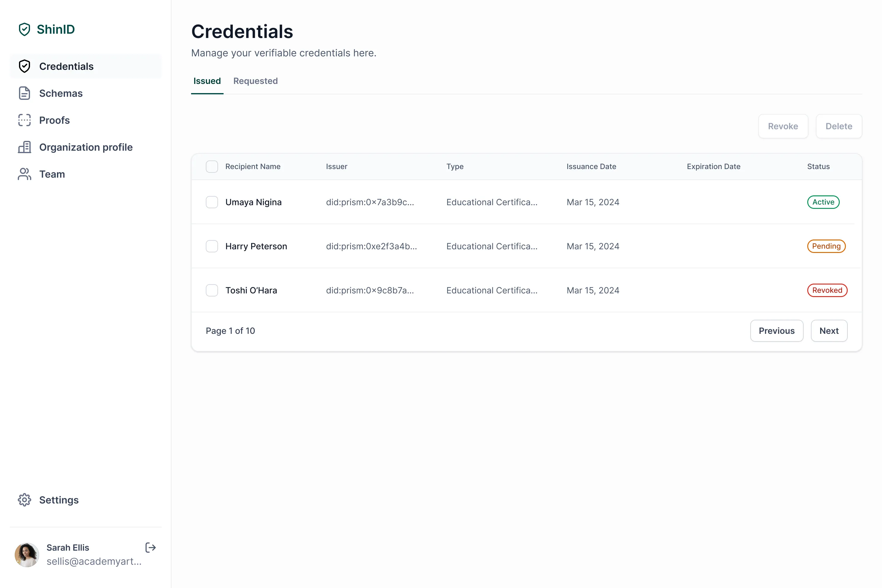Click the logout arrow icon near Sarah Ellis
Screen dimensions: 882x588
[150, 548]
